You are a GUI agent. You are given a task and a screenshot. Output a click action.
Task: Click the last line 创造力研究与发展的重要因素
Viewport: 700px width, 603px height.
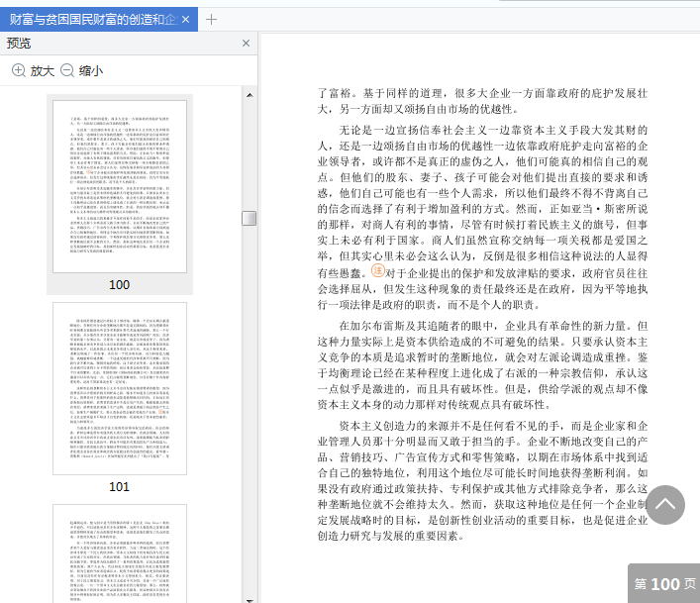coord(391,536)
